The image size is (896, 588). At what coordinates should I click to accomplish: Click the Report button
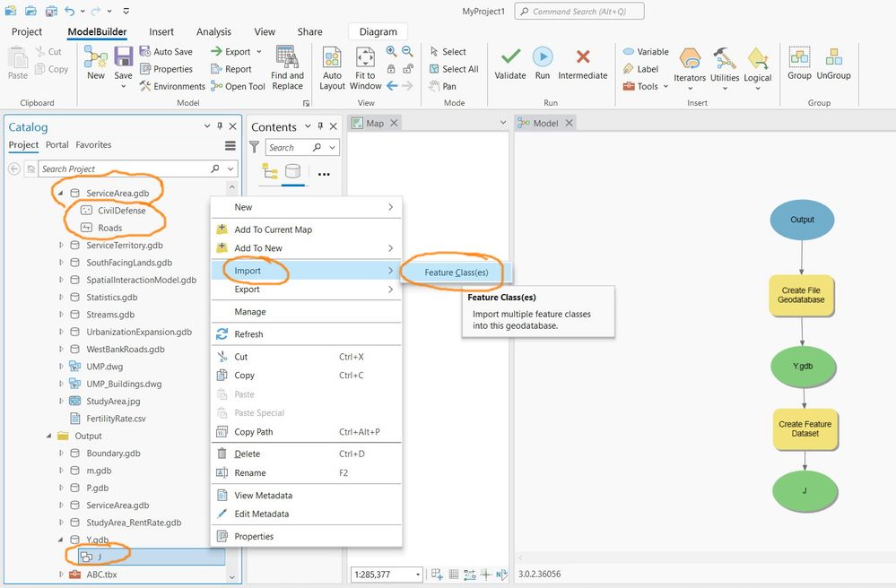tap(231, 69)
